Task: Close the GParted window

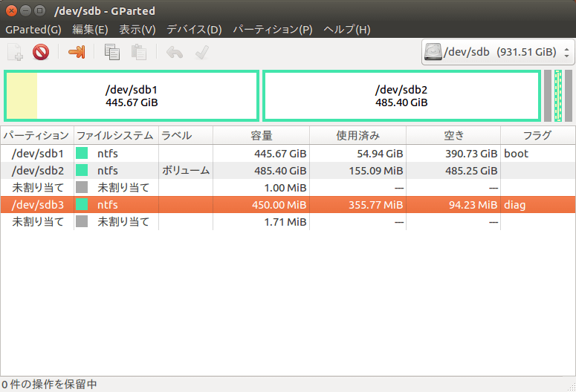Action: point(11,11)
